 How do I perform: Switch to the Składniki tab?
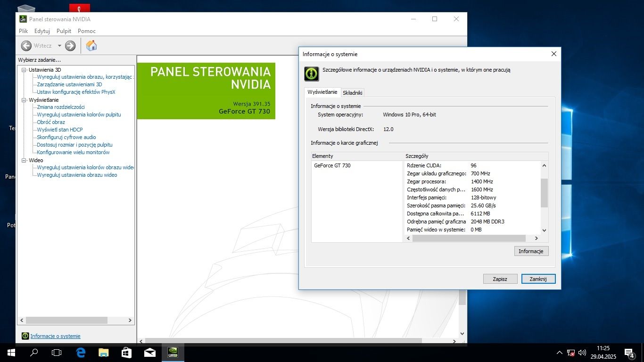click(x=353, y=93)
